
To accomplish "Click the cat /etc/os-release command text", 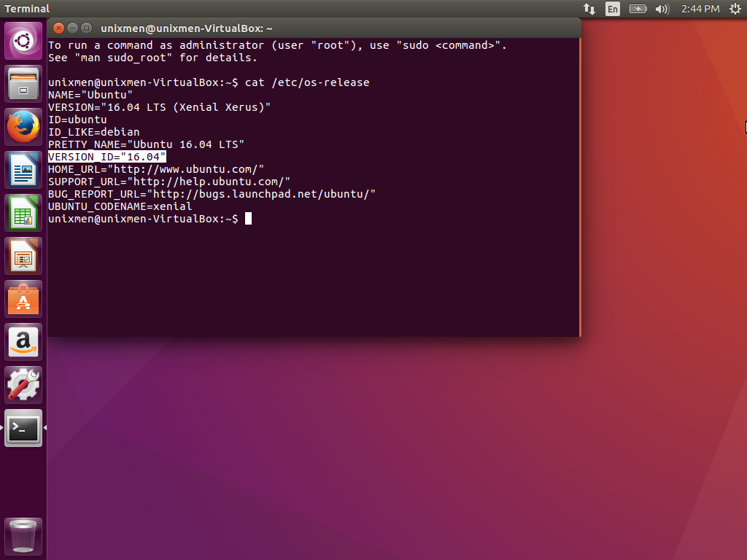I will click(x=307, y=82).
